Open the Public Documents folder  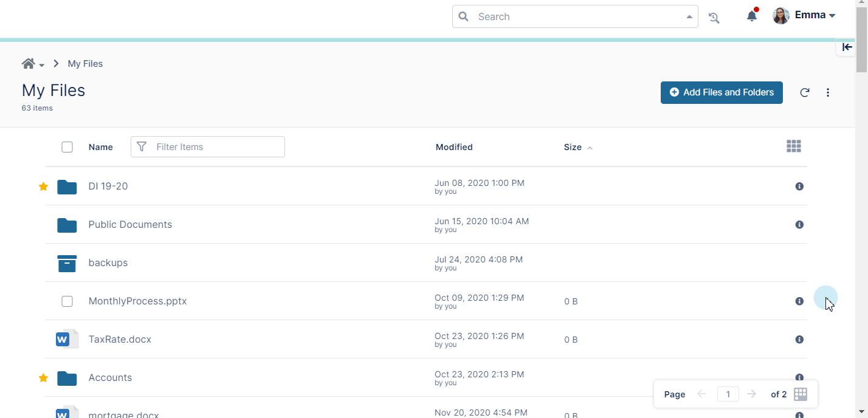130,225
